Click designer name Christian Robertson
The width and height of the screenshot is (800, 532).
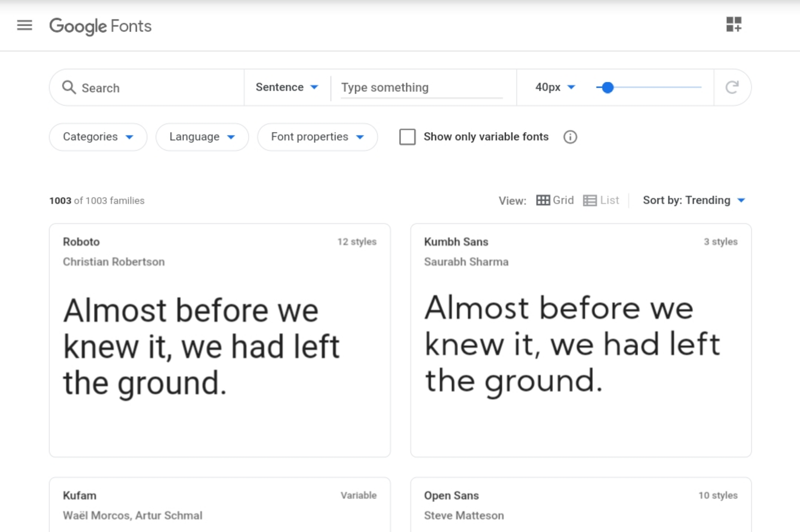(114, 262)
